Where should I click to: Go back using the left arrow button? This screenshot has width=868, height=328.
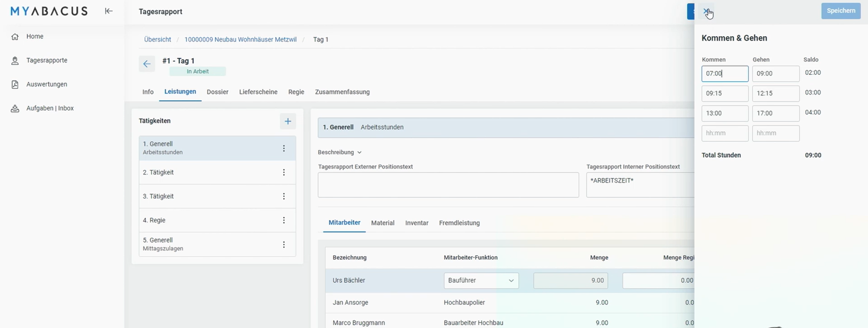[x=147, y=64]
